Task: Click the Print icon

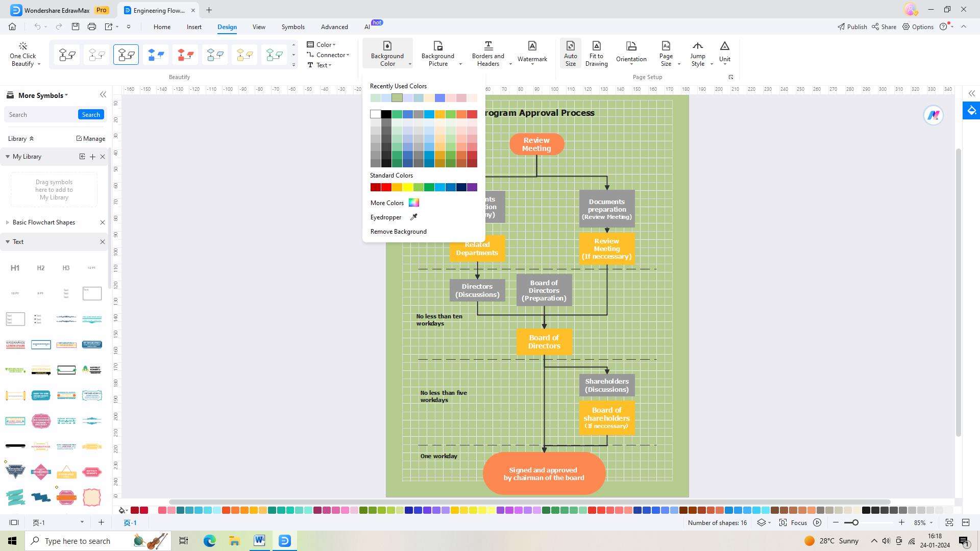Action: click(x=92, y=27)
